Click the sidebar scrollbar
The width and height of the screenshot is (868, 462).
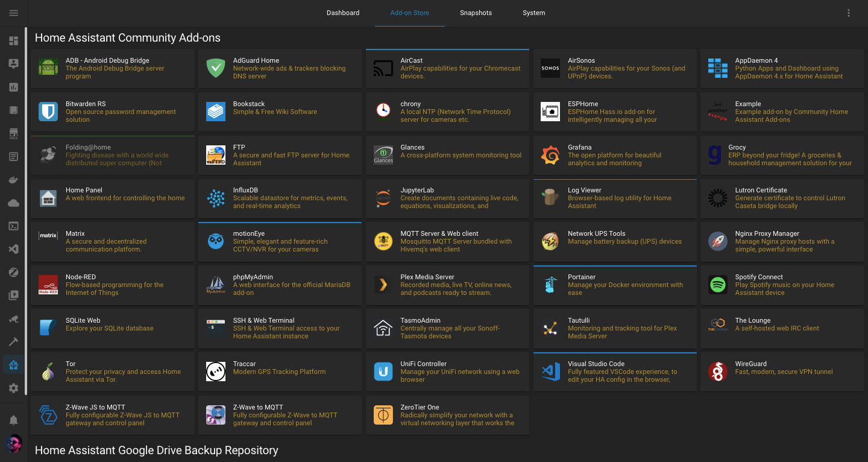[26, 211]
